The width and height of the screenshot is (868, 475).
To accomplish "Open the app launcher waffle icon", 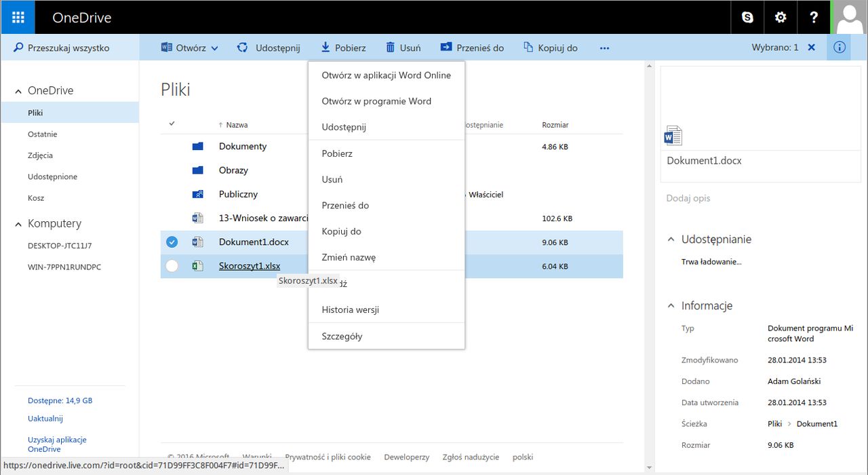I will coord(18,18).
